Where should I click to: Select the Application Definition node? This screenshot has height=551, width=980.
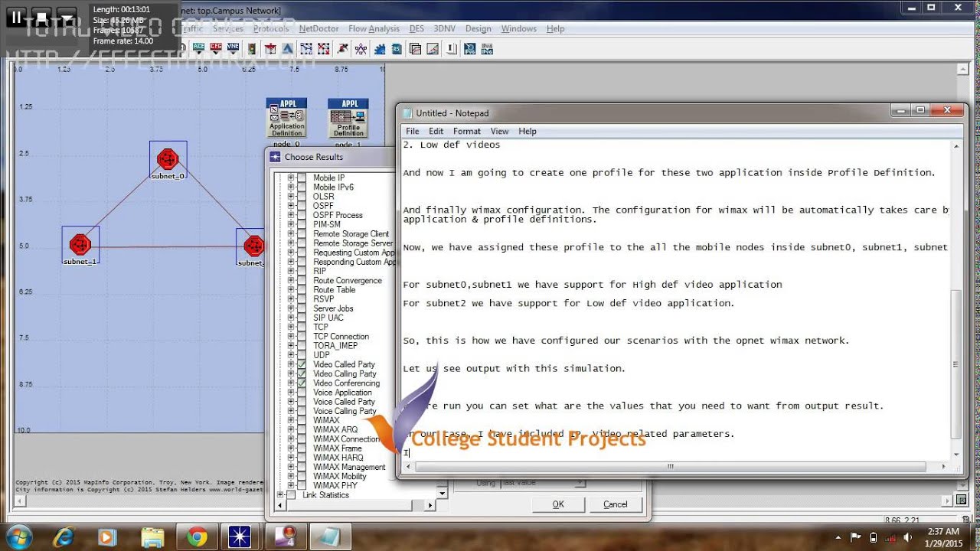click(x=286, y=120)
